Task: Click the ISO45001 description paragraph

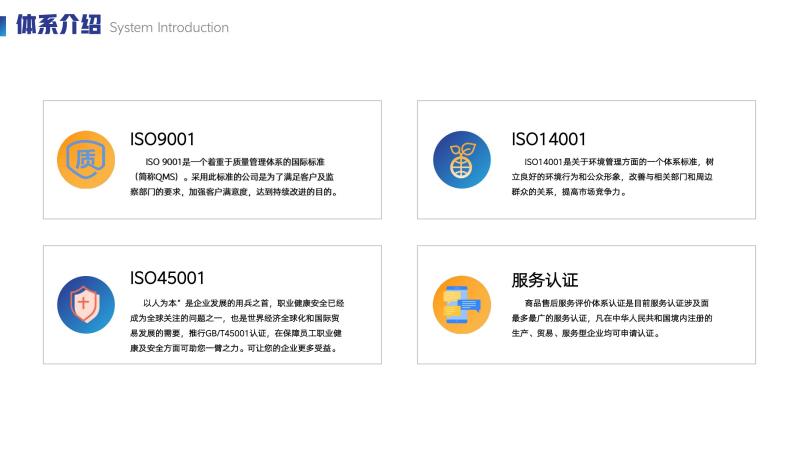Action: pyautogui.click(x=238, y=325)
